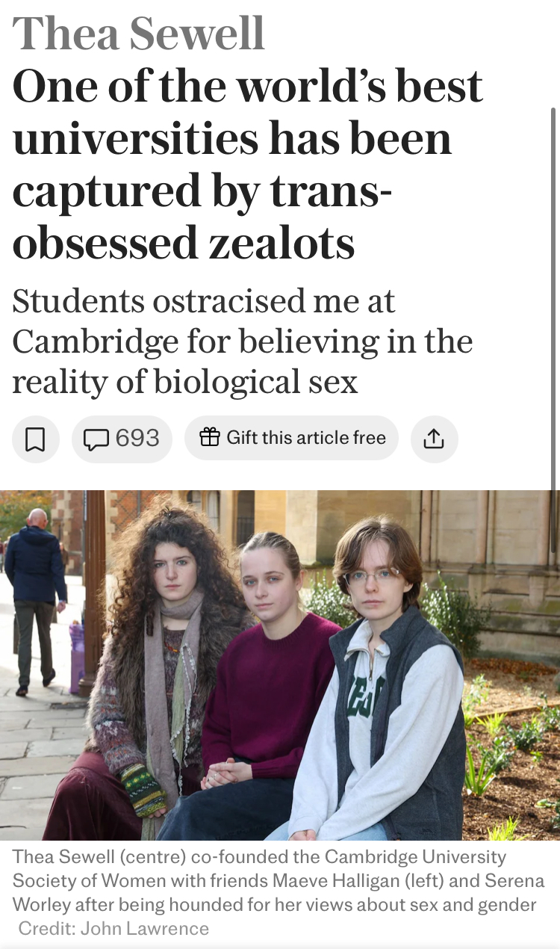Tap the man walking in photo background
This screenshot has height=949, width=560.
35,598
